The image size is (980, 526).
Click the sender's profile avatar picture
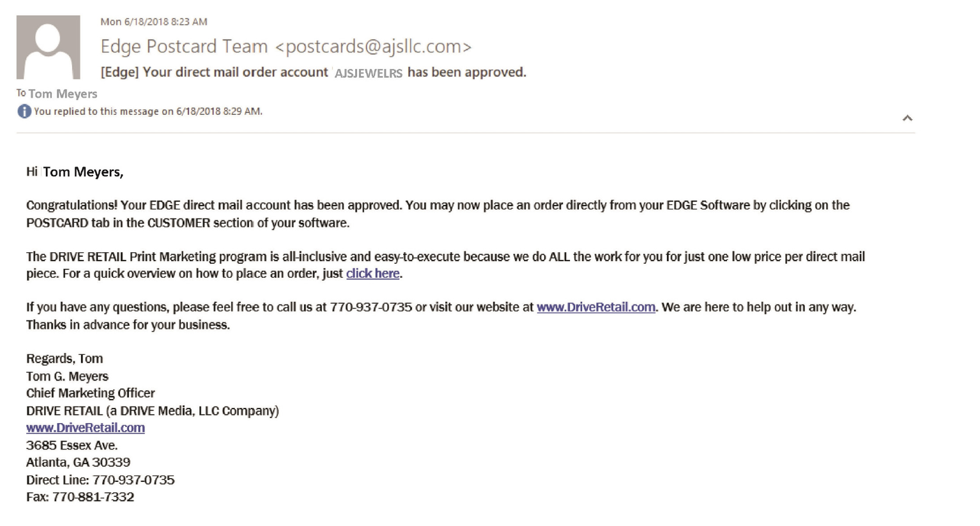point(48,47)
